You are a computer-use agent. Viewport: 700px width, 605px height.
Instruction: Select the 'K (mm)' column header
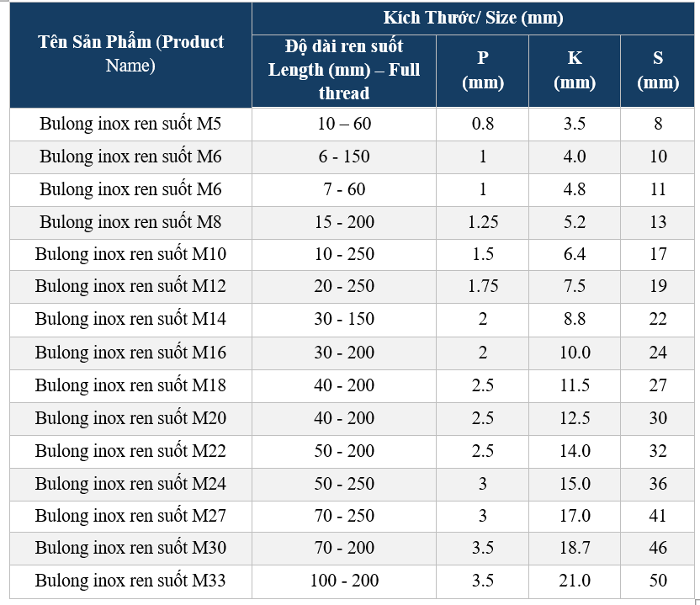tap(575, 69)
